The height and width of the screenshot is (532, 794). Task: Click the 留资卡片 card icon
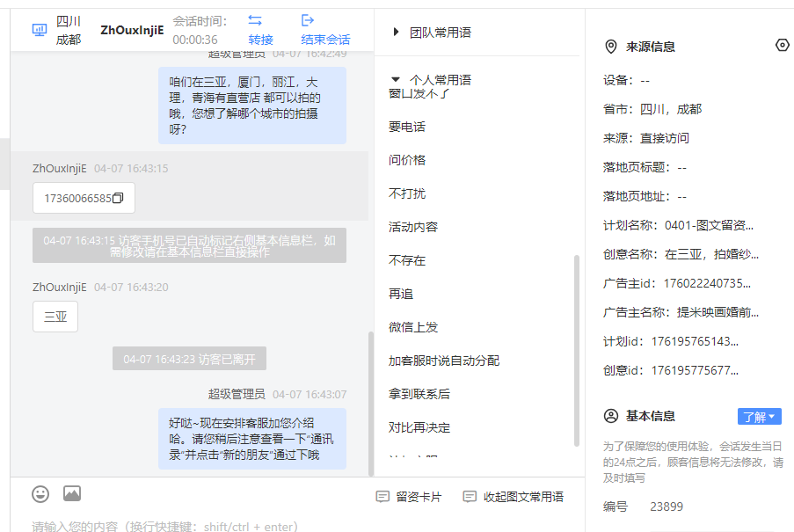(382, 497)
